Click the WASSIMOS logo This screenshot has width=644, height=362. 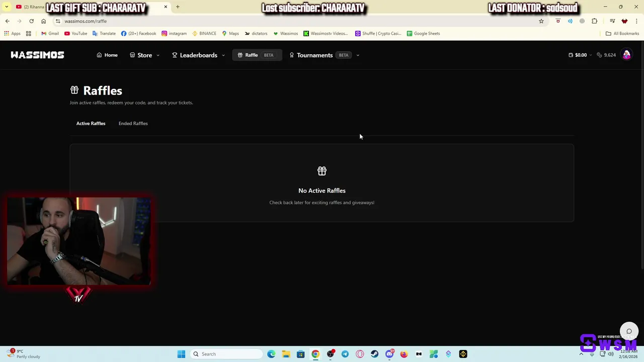[37, 55]
